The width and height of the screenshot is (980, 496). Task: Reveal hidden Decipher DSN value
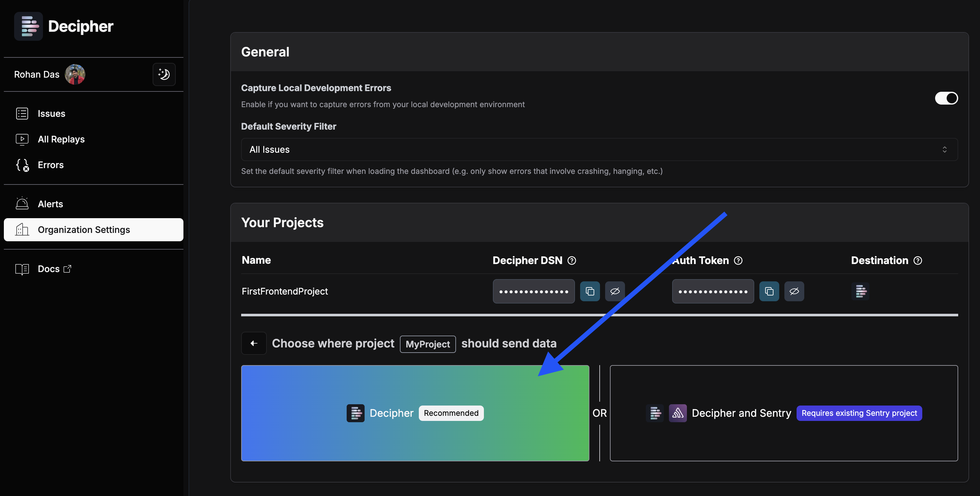(x=615, y=291)
